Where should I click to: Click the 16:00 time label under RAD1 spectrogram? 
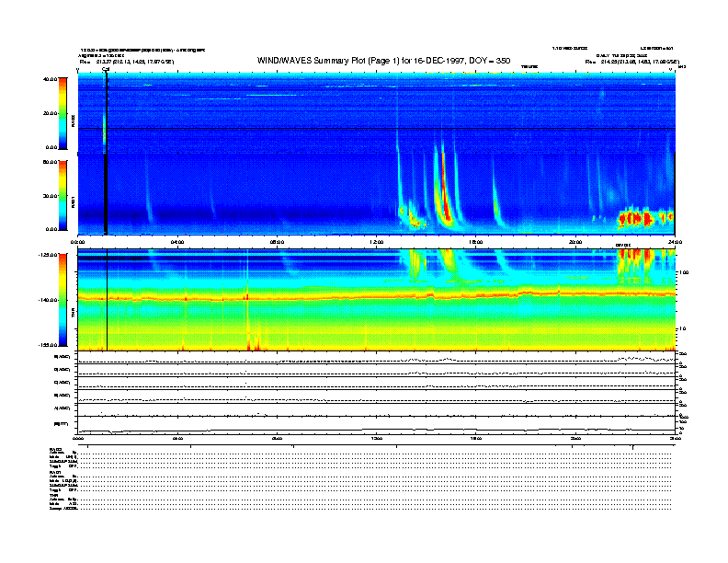coord(475,242)
